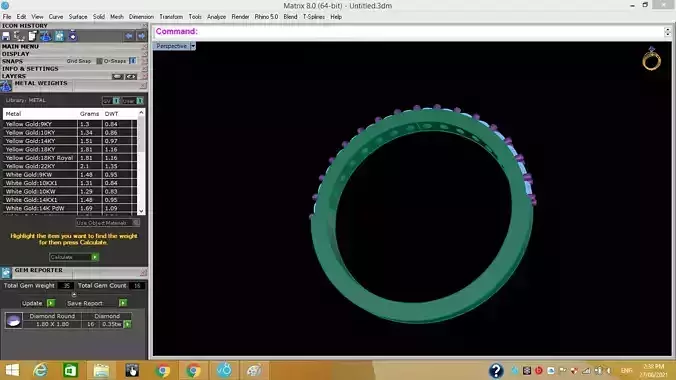The height and width of the screenshot is (380, 676).
Task: Select the White Gold:14K PdW row
Action: (70, 208)
